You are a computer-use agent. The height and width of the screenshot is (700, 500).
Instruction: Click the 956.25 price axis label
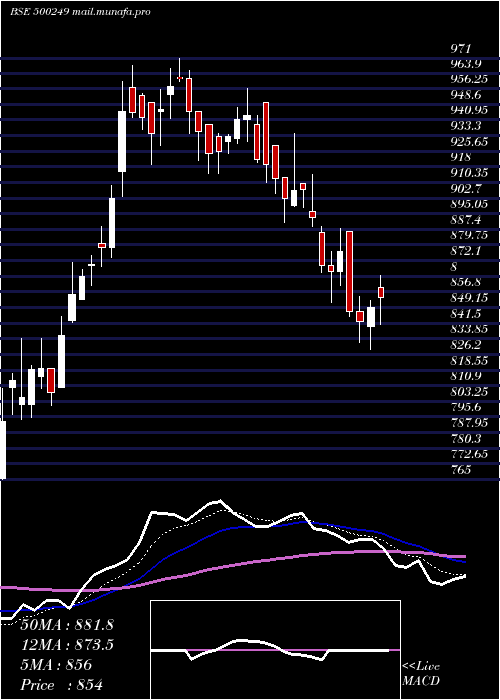468,79
